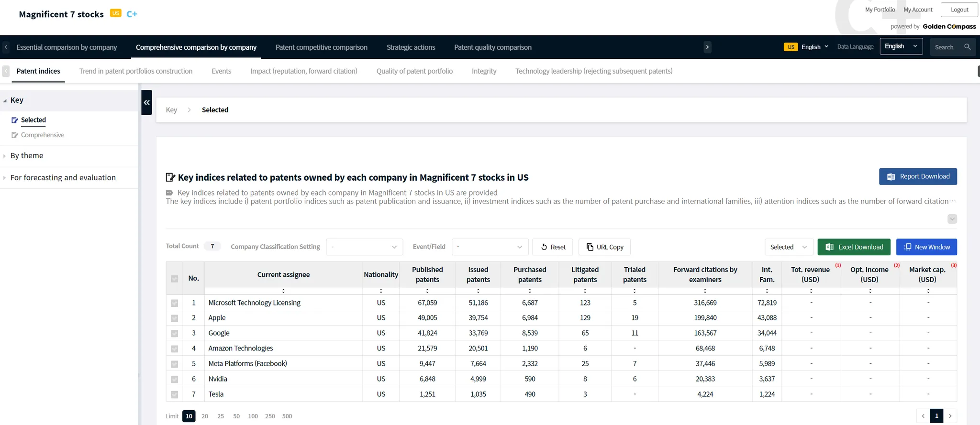Switch to Essential comparison by company tab
The height and width of the screenshot is (425, 980).
coord(67,47)
